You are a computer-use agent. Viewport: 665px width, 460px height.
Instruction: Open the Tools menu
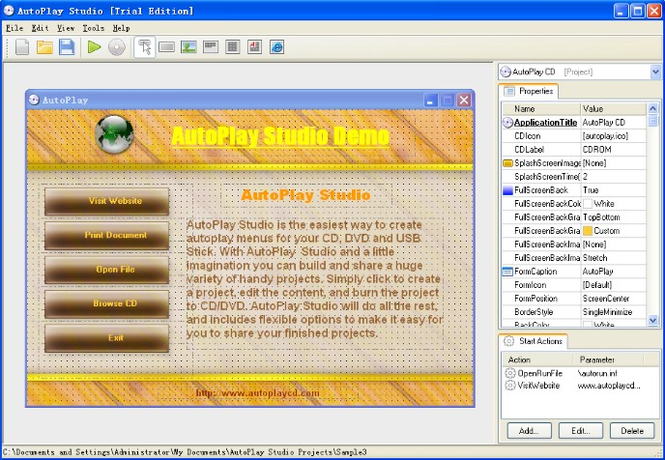tap(93, 28)
